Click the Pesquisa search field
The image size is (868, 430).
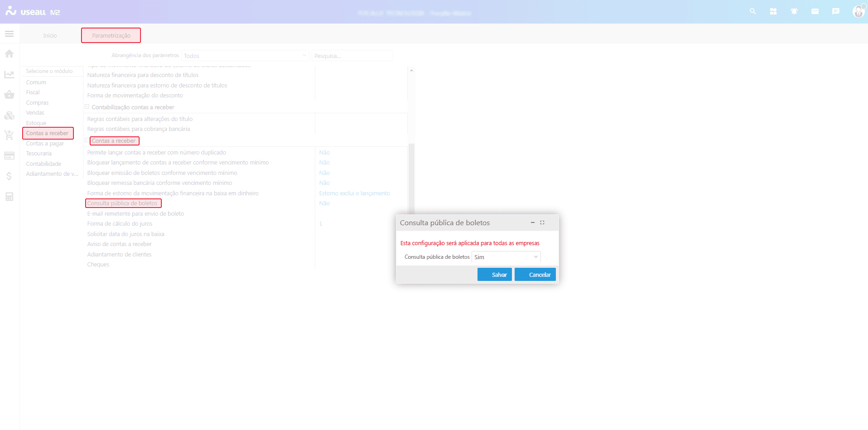point(352,56)
